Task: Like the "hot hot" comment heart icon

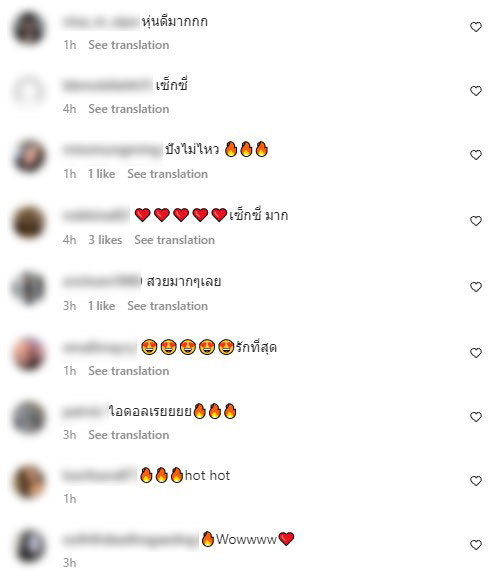Action: point(476,481)
